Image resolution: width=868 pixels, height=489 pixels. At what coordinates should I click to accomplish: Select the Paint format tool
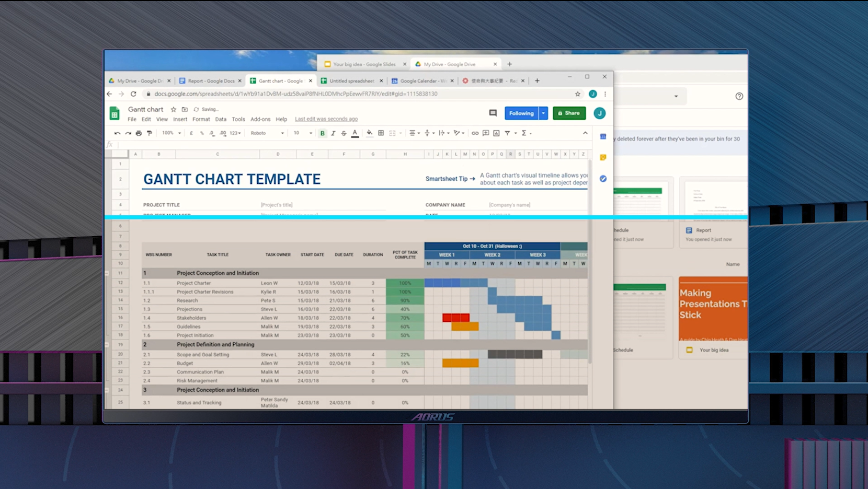point(150,133)
